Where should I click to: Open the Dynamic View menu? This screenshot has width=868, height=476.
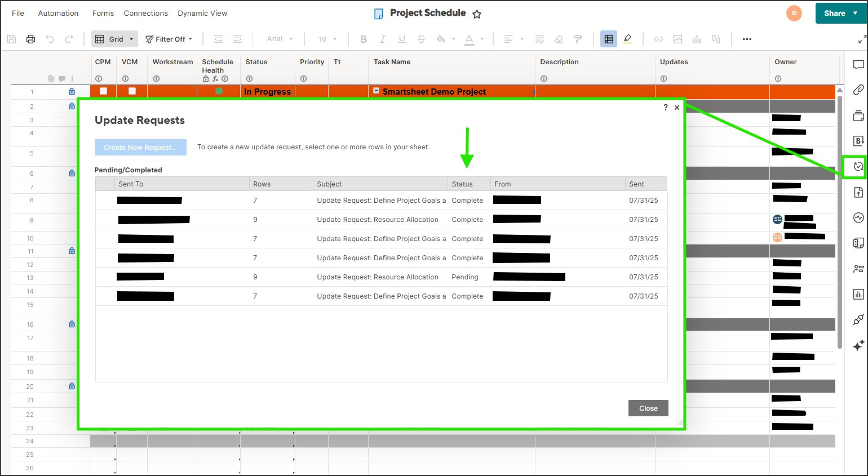(x=202, y=13)
